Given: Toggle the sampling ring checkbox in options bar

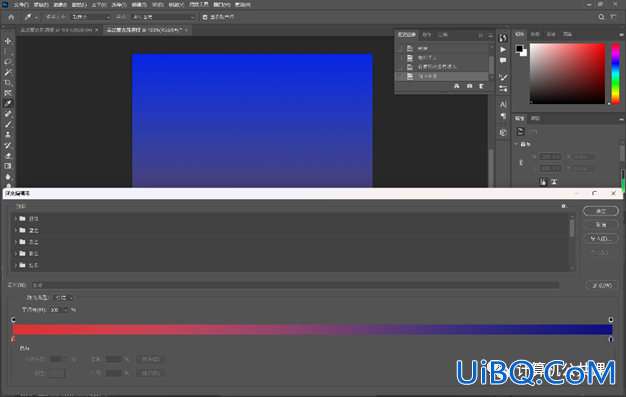Looking at the screenshot, I should tap(205, 17).
